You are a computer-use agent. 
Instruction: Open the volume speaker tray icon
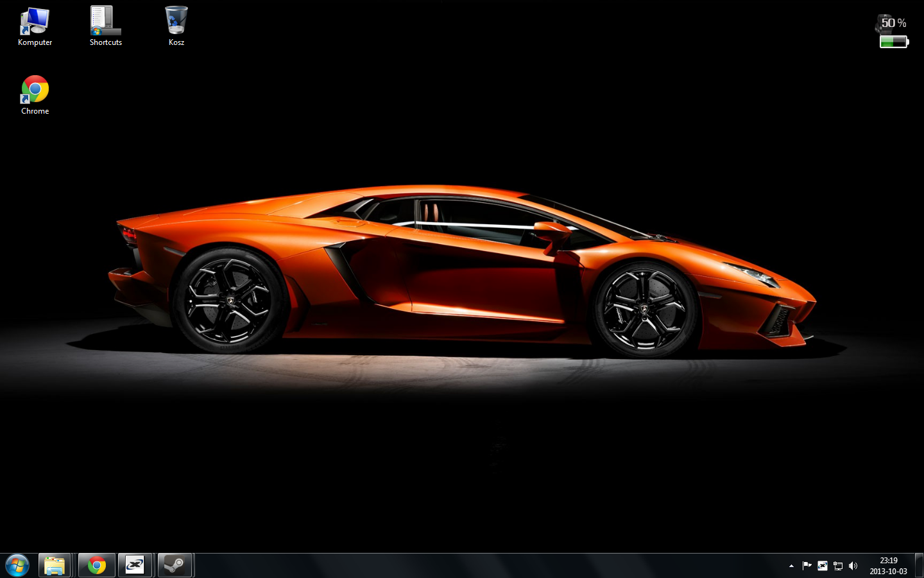click(853, 566)
